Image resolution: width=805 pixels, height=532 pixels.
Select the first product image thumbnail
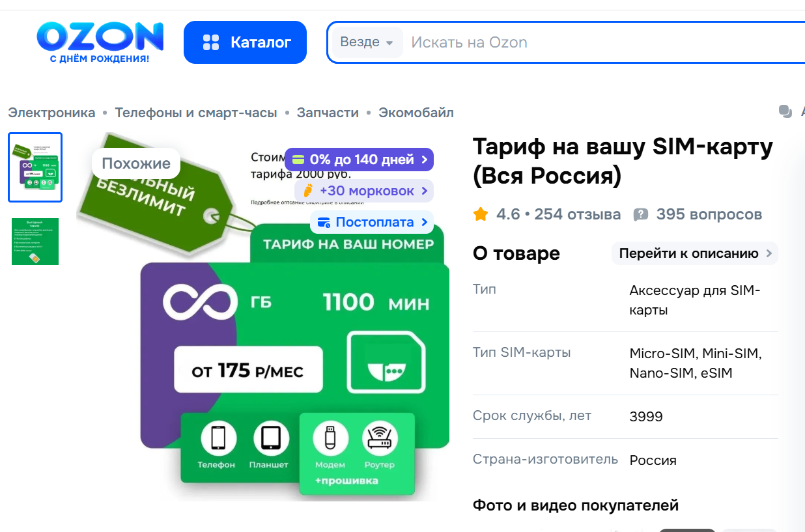pos(35,167)
